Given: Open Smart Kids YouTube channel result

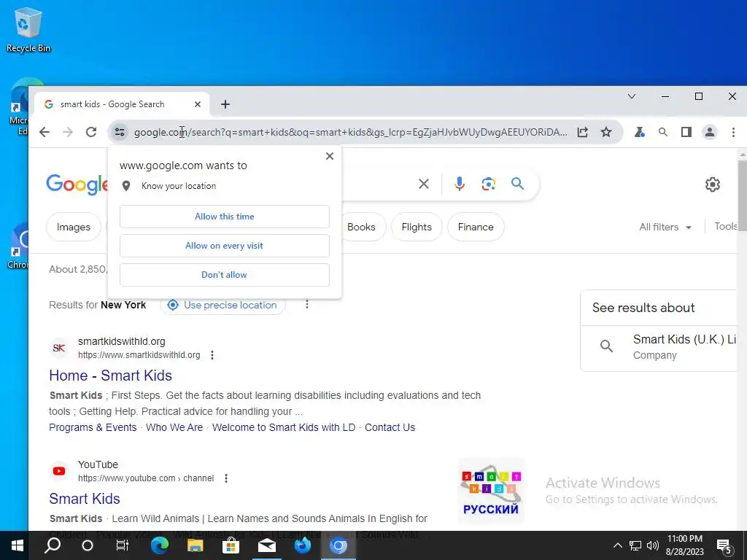Looking at the screenshot, I should [x=85, y=499].
